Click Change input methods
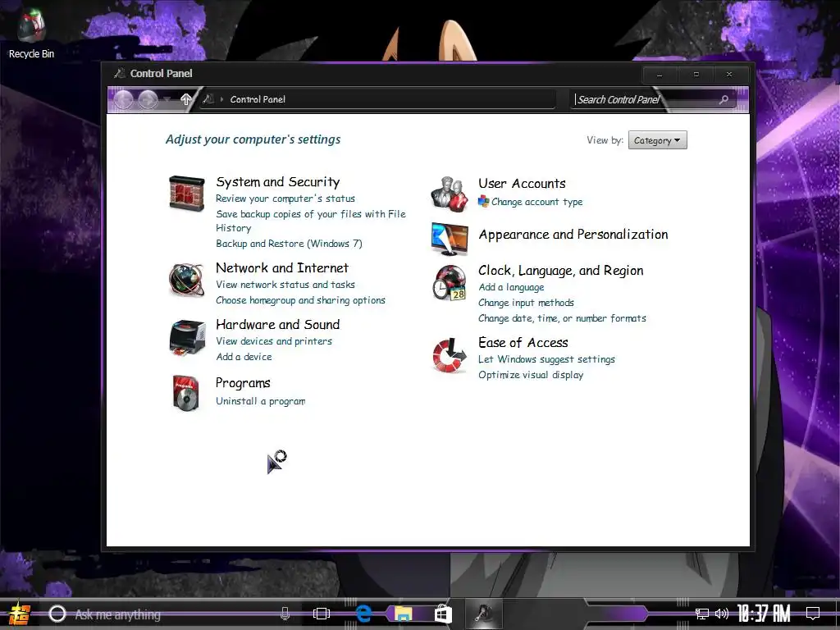Screen dimensions: 840x630 526,304
